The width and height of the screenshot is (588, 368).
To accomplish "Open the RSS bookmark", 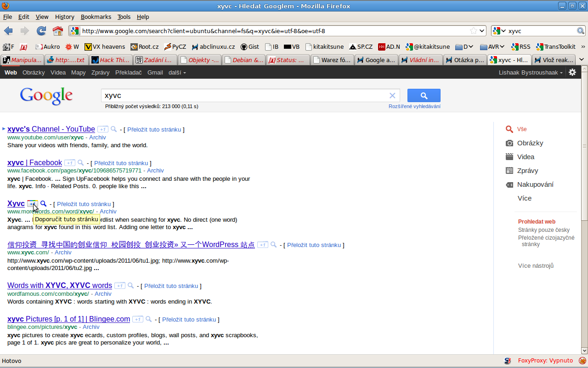I will click(520, 46).
